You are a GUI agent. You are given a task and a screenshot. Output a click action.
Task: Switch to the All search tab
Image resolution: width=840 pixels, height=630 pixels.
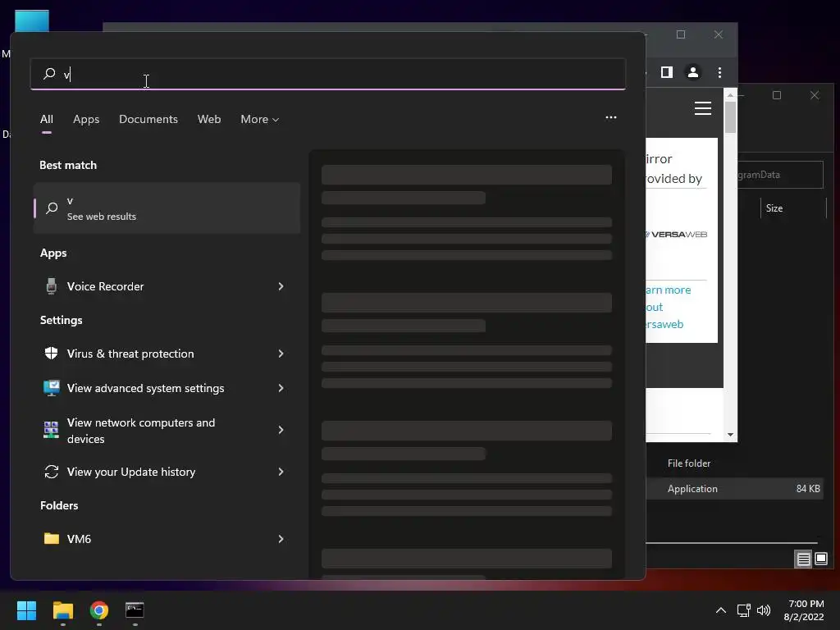47,119
